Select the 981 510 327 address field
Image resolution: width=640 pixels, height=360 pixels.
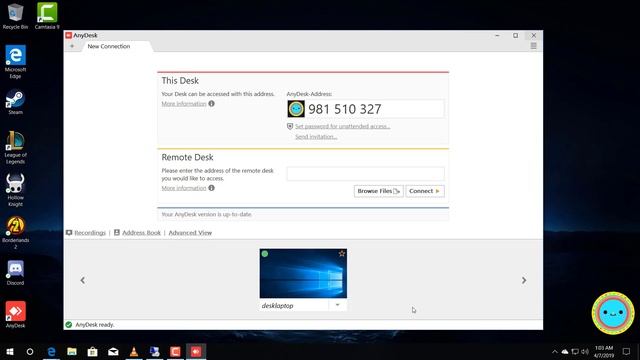point(365,109)
